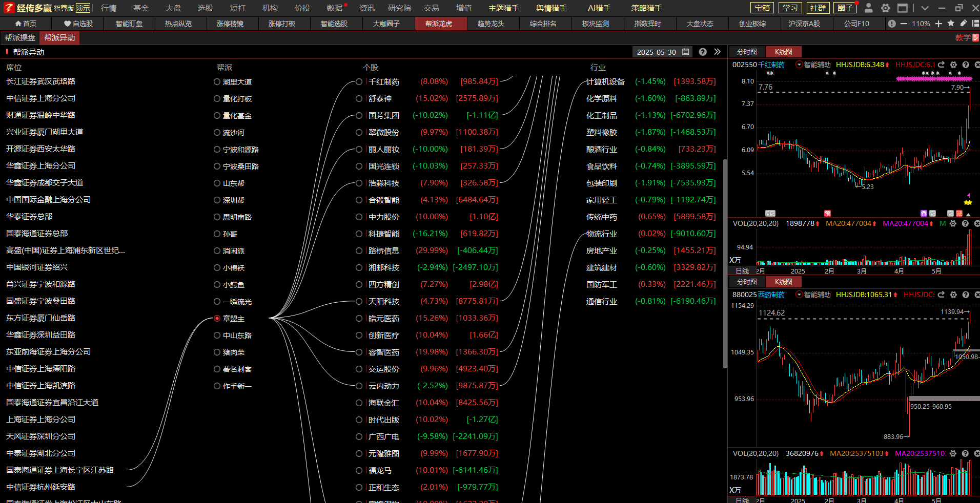
Task: Open gear settings on upper VOL panel
Action: click(953, 223)
